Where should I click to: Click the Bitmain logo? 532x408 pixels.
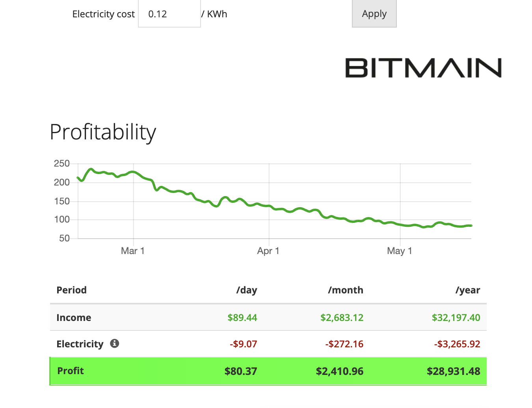423,68
